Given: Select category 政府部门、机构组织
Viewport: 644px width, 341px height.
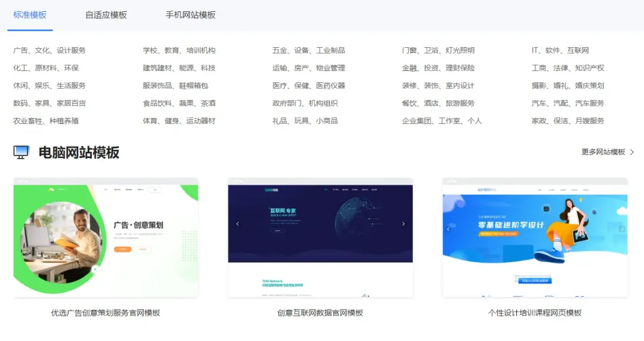Looking at the screenshot, I should click(305, 104).
